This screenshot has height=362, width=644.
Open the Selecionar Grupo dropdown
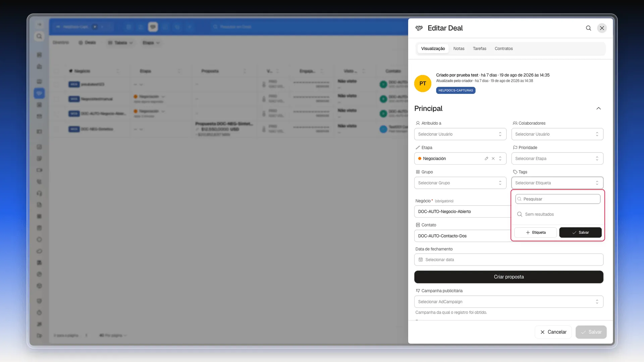(460, 183)
